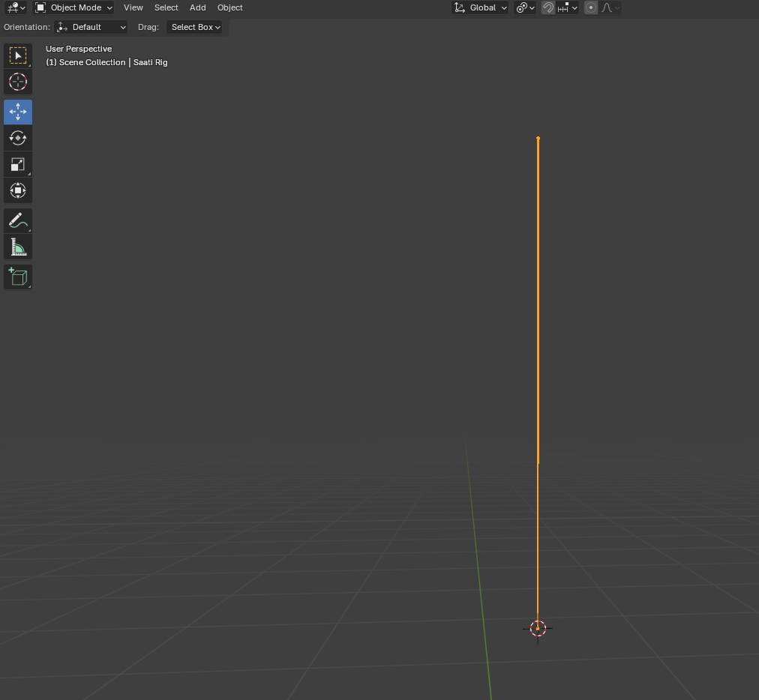Open proportional editing falloff dropdown
The image size is (759, 700).
pos(610,7)
